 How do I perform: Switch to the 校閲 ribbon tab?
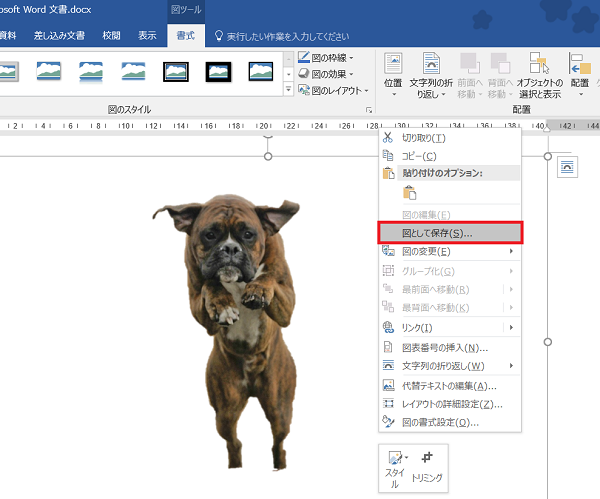click(x=111, y=36)
